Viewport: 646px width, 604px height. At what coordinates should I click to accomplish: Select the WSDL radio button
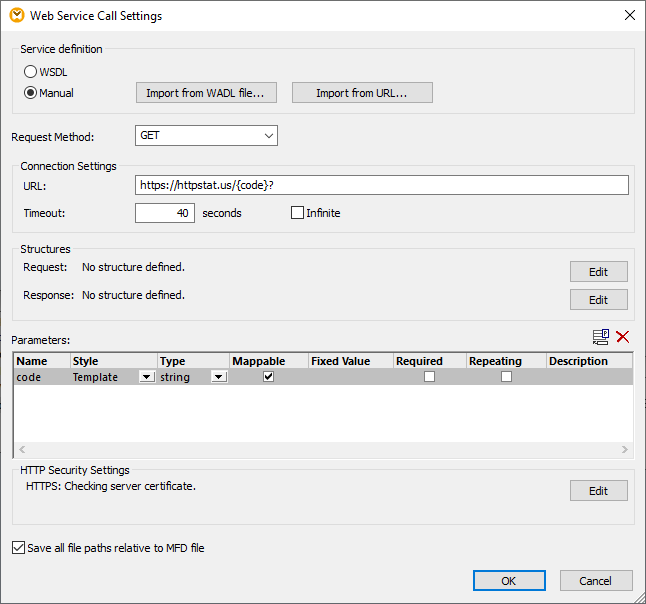30,72
